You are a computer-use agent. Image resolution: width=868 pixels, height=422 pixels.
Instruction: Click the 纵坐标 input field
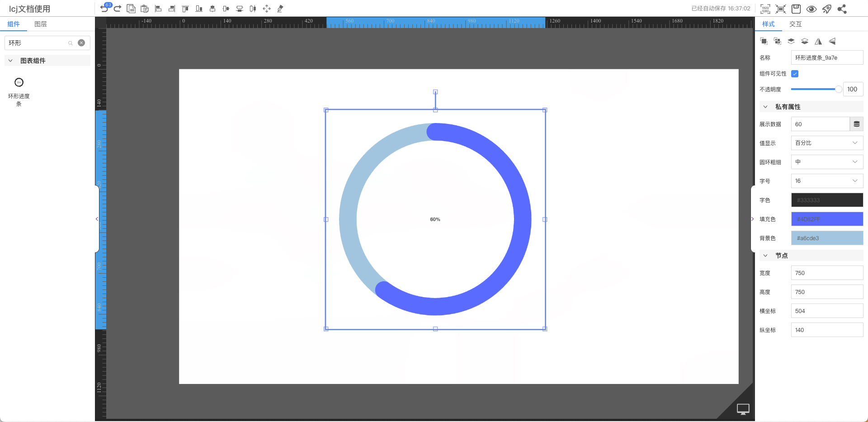827,330
